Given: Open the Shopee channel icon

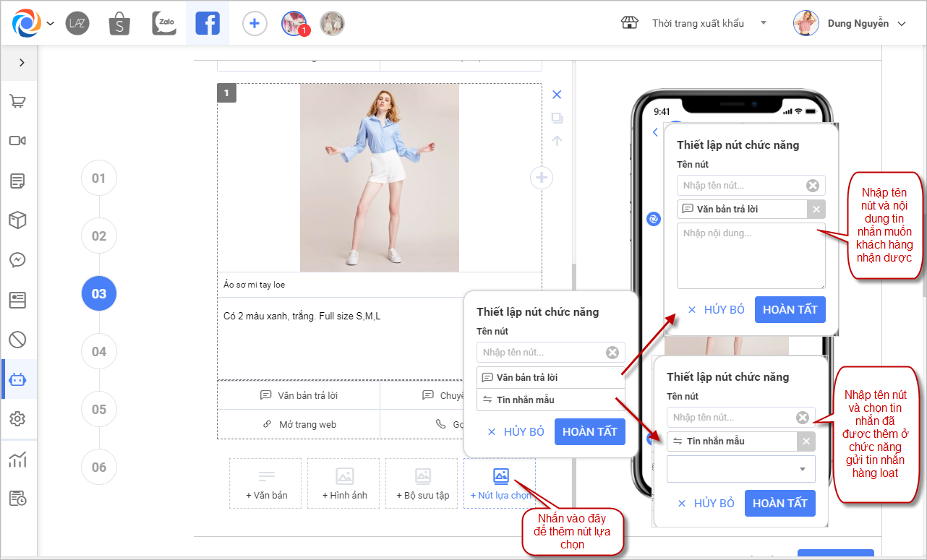Looking at the screenshot, I should tap(119, 24).
